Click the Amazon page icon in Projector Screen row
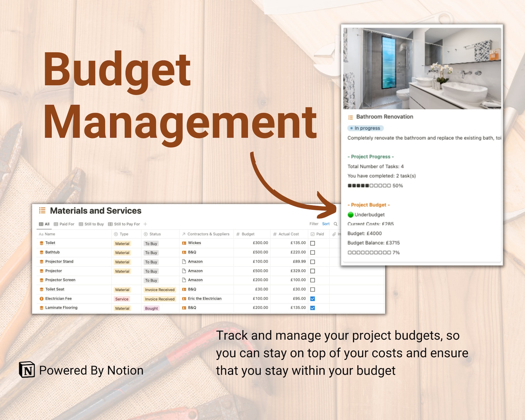The width and height of the screenshot is (525, 420). [184, 280]
